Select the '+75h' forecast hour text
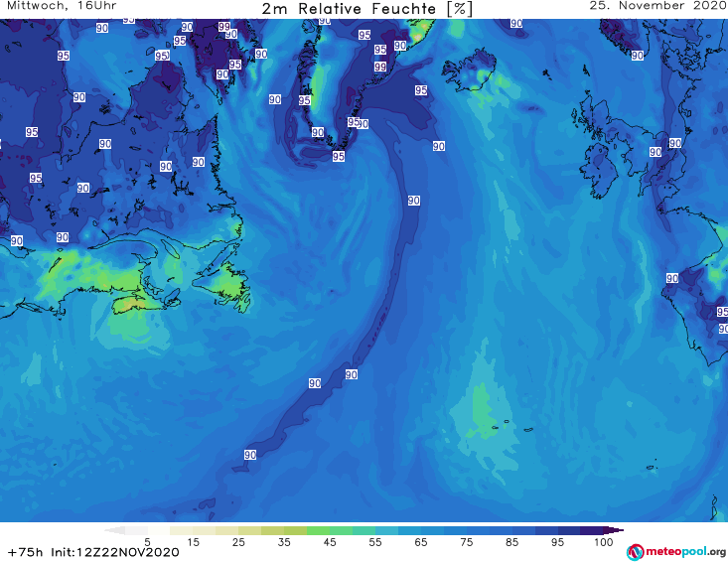The width and height of the screenshot is (728, 562). click(26, 552)
